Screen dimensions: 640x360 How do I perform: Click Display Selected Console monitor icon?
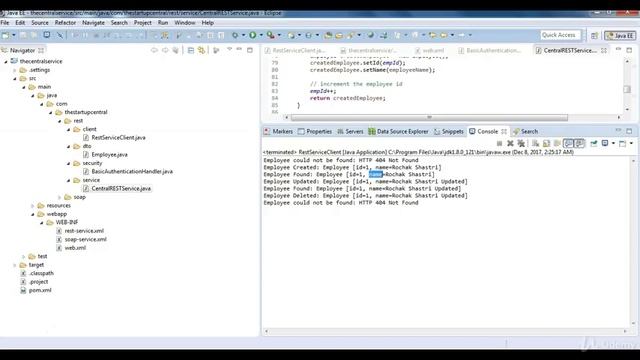pos(605,143)
